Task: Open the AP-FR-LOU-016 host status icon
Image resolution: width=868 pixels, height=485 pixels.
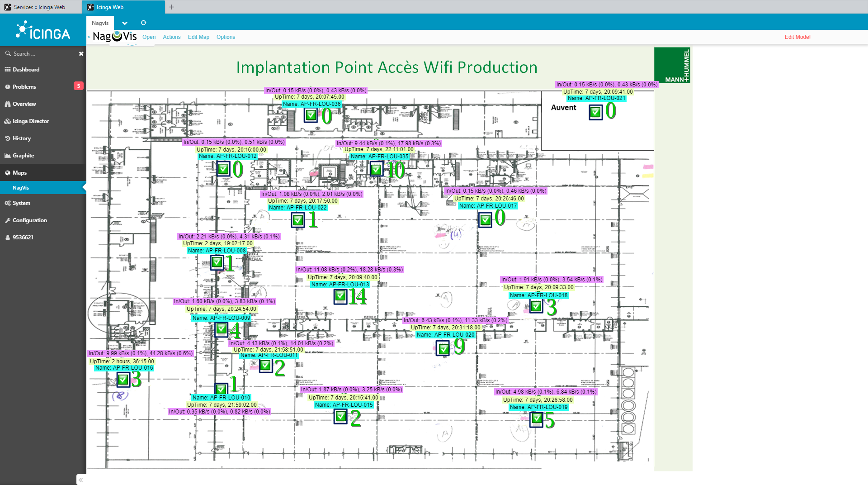Action: pos(123,380)
